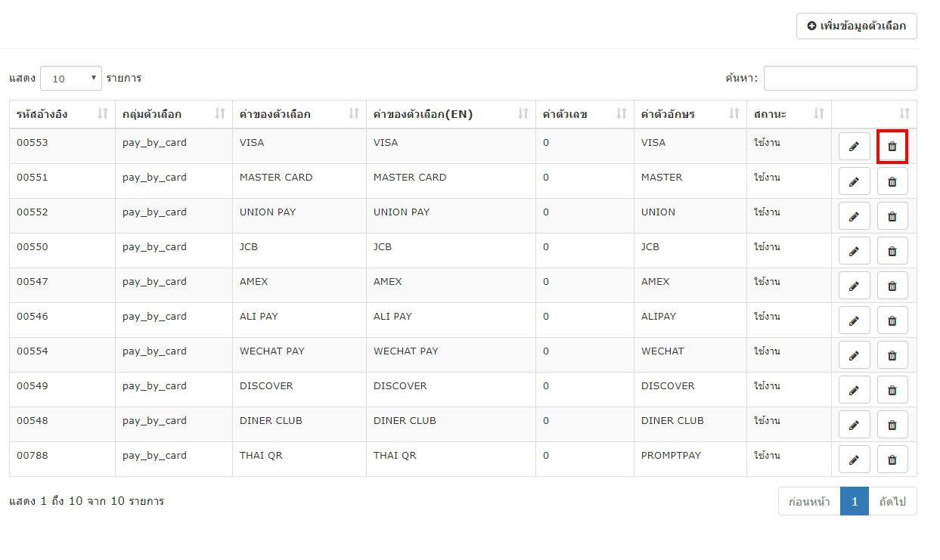Sort by กลุ่มตัวเลือก column
Viewport: 940px width, 560px height.
(x=174, y=114)
